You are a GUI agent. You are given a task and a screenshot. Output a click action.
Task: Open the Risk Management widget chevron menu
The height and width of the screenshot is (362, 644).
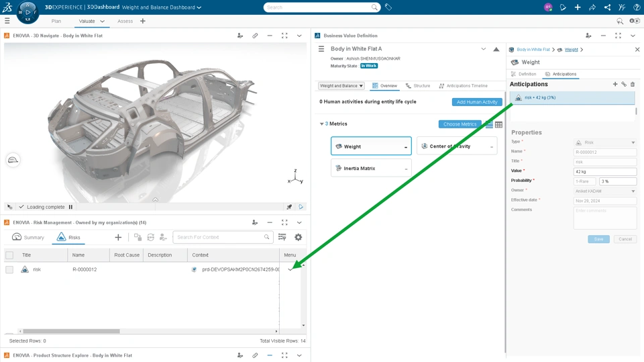(x=299, y=222)
